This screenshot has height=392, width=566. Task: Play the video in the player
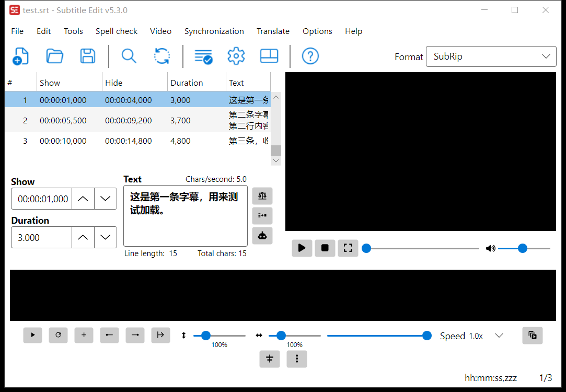point(302,248)
